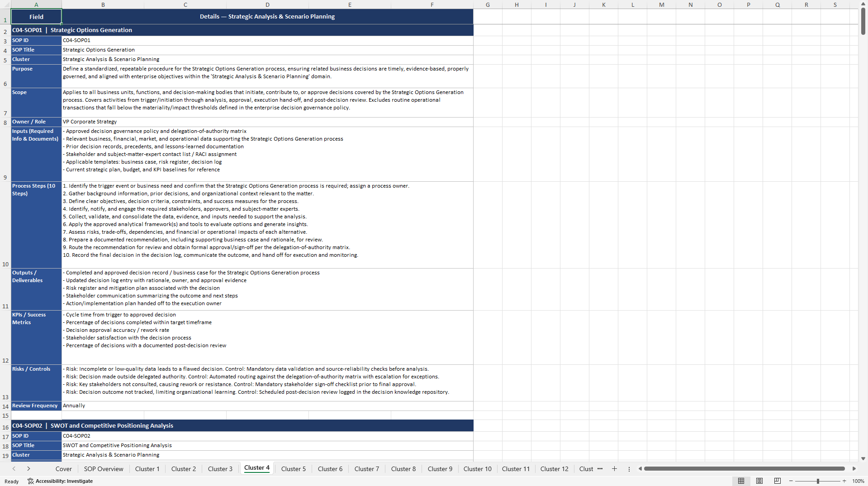Click the Ready status indicator
Screen dimensions: 868x486
pos(11,481)
